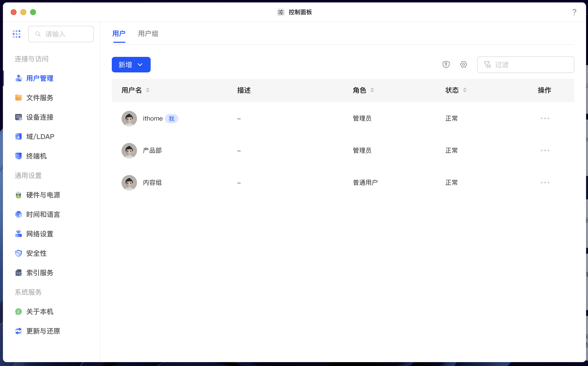Open 网络设置 sidebar item

click(40, 234)
